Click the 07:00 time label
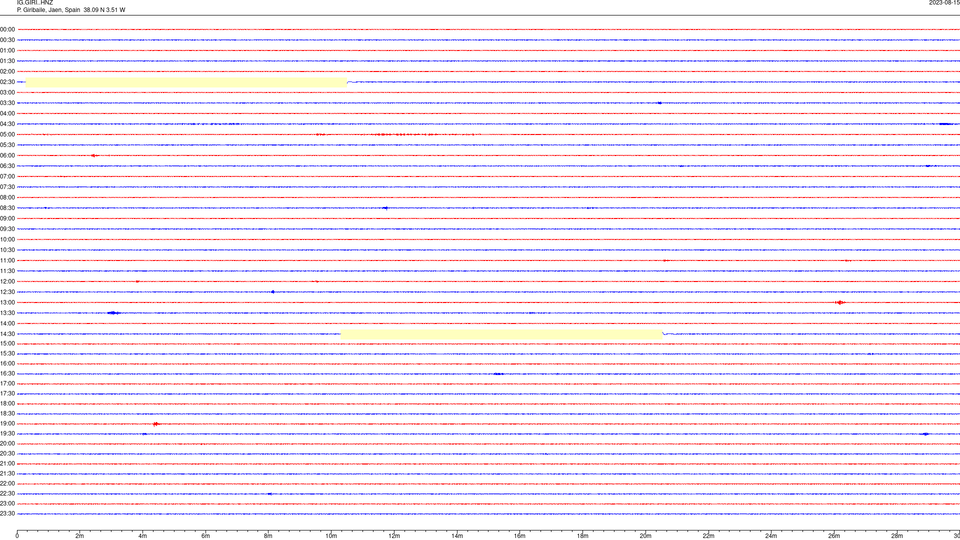This screenshot has height=540, width=960. point(8,176)
